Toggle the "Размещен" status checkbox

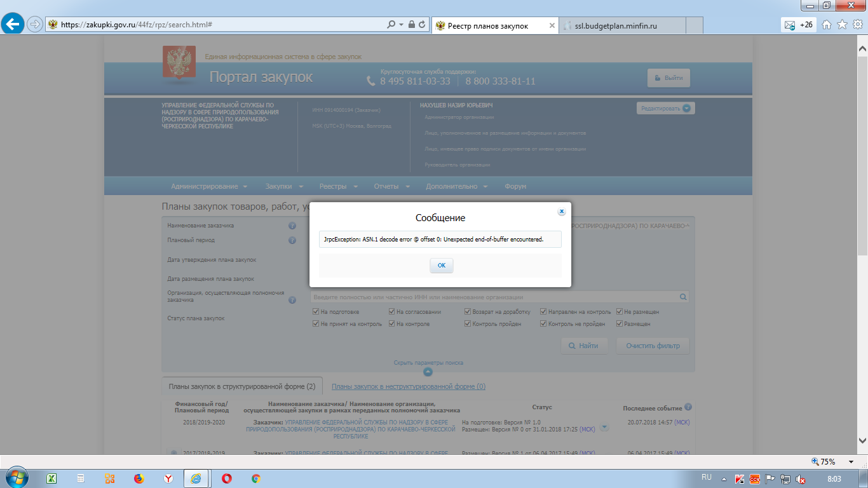click(620, 324)
